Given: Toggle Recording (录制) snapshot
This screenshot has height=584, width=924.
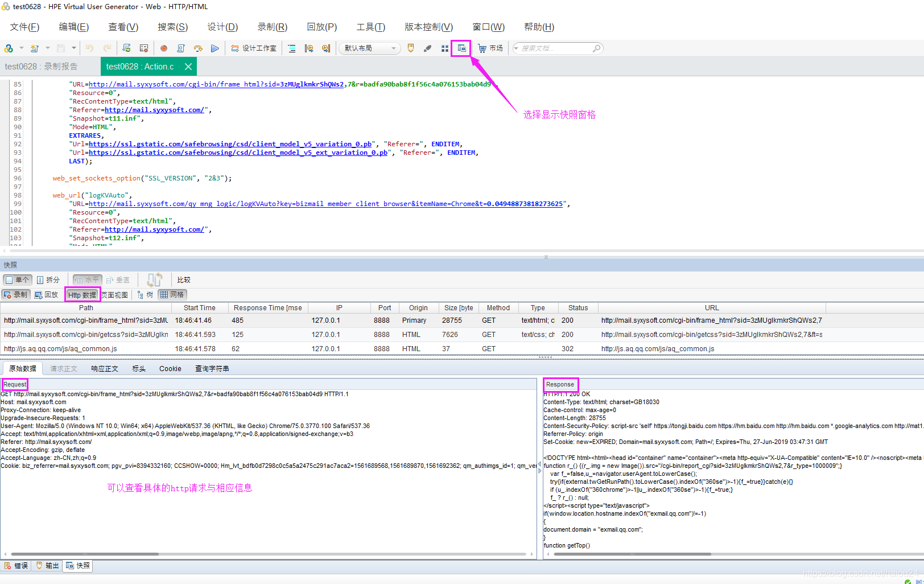Looking at the screenshot, I should 16,295.
